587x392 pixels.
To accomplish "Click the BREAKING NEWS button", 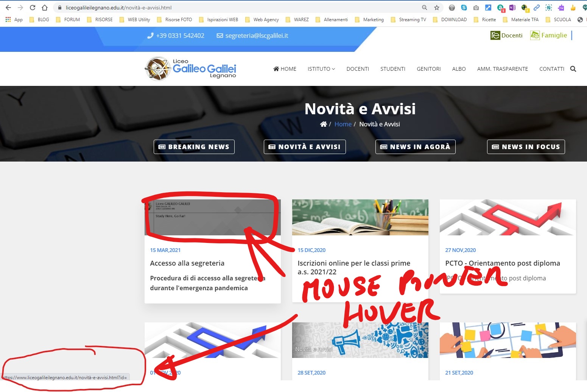I will click(x=194, y=147).
